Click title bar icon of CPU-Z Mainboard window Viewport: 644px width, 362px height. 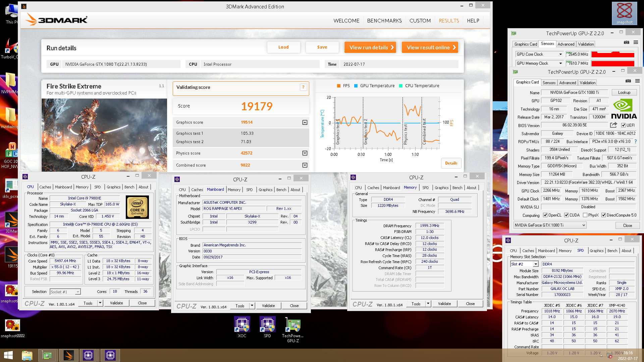click(177, 179)
